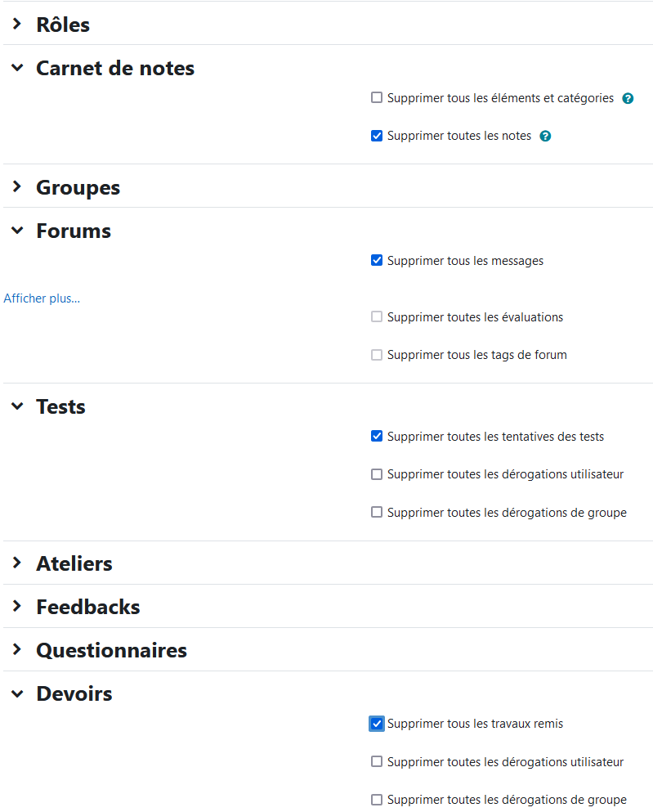
Task: Expand the Groupes section
Action: pos(17,186)
